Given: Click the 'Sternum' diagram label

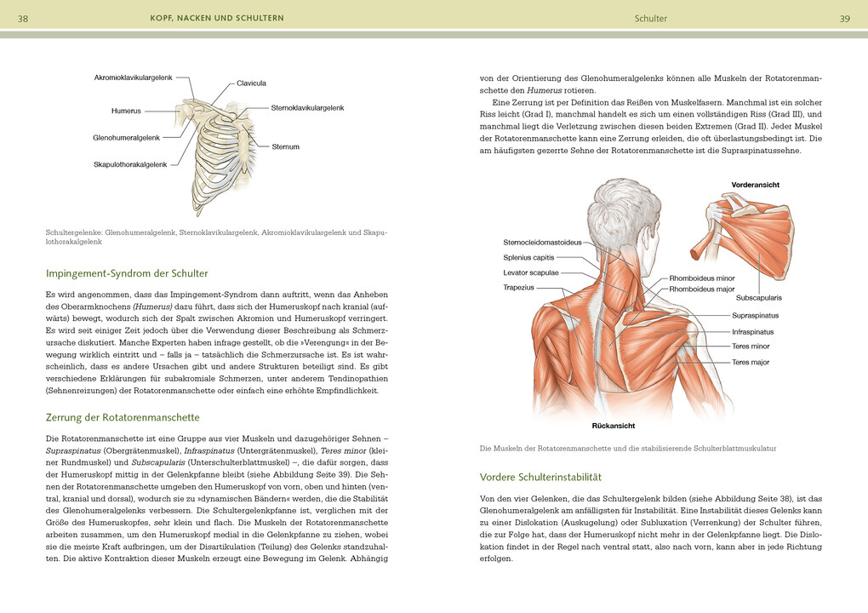Looking at the screenshot, I should click(286, 146).
